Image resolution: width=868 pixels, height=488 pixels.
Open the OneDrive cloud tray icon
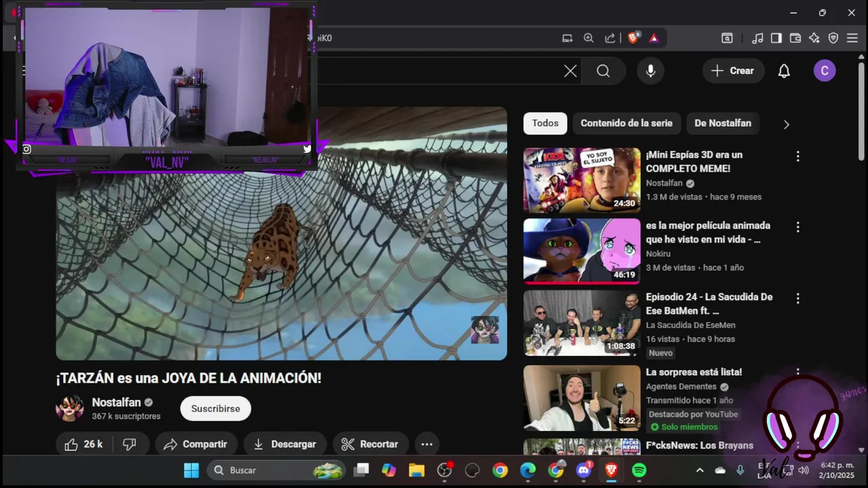pyautogui.click(x=720, y=470)
